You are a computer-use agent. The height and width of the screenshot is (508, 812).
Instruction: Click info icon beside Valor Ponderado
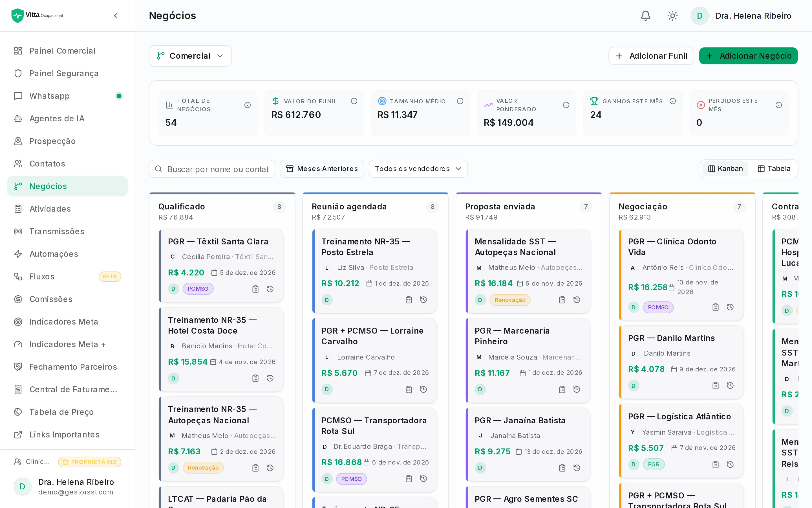(566, 105)
